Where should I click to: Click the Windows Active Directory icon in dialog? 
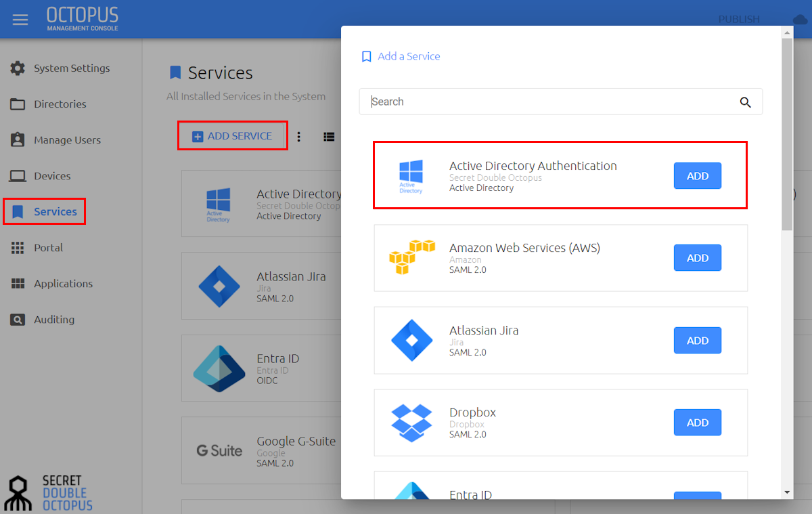tap(411, 177)
